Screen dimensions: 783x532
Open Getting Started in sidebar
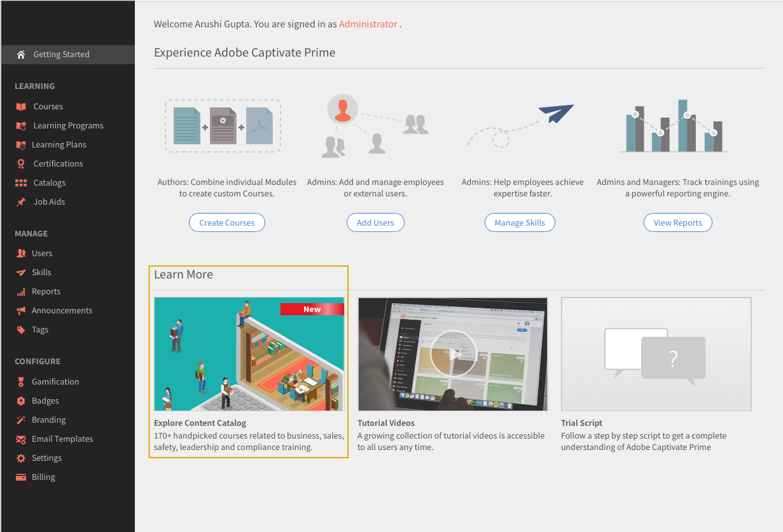(67, 55)
